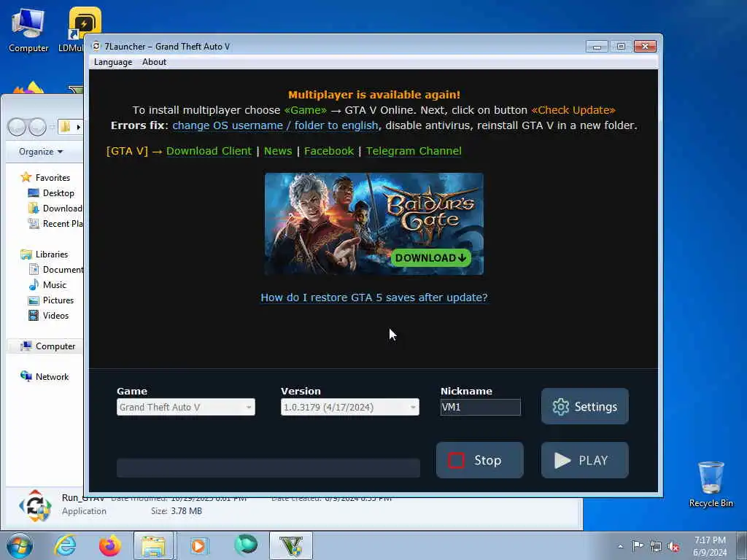
Task: Click Explorer forward navigation button
Action: (37, 127)
